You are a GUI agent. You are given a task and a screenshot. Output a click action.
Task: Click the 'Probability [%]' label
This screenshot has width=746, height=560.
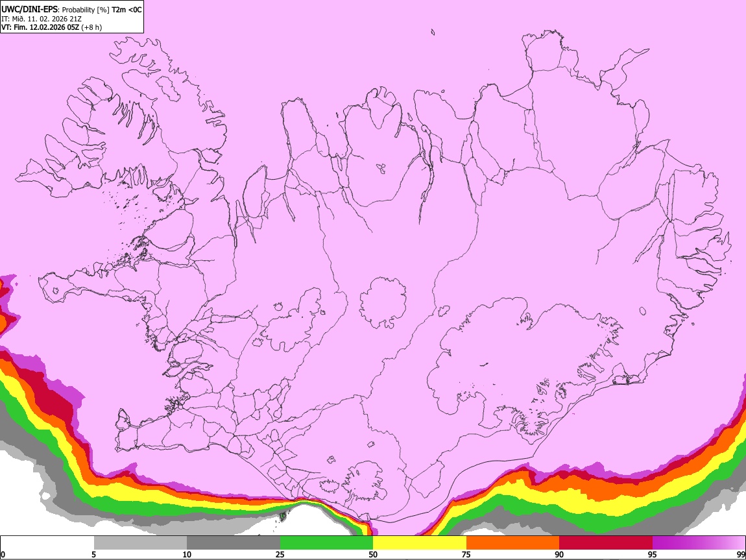pyautogui.click(x=86, y=10)
